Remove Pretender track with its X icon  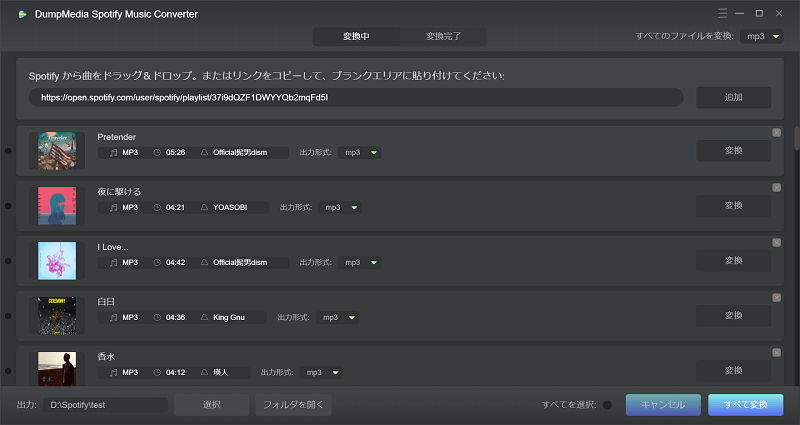pos(777,133)
